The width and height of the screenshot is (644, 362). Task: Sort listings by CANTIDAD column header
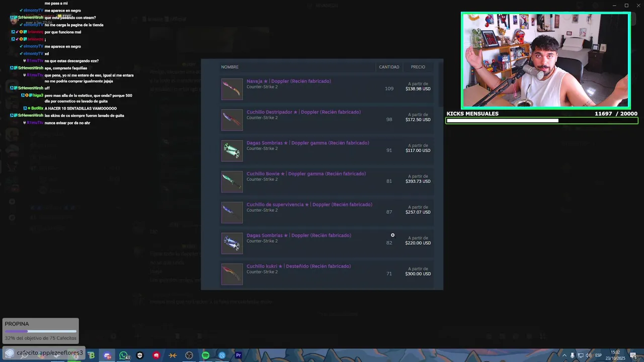tap(389, 67)
